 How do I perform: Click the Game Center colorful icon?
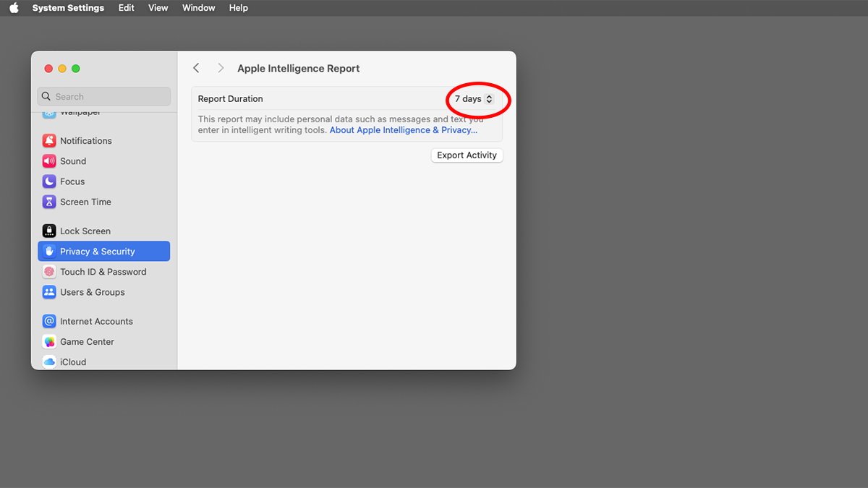point(49,341)
